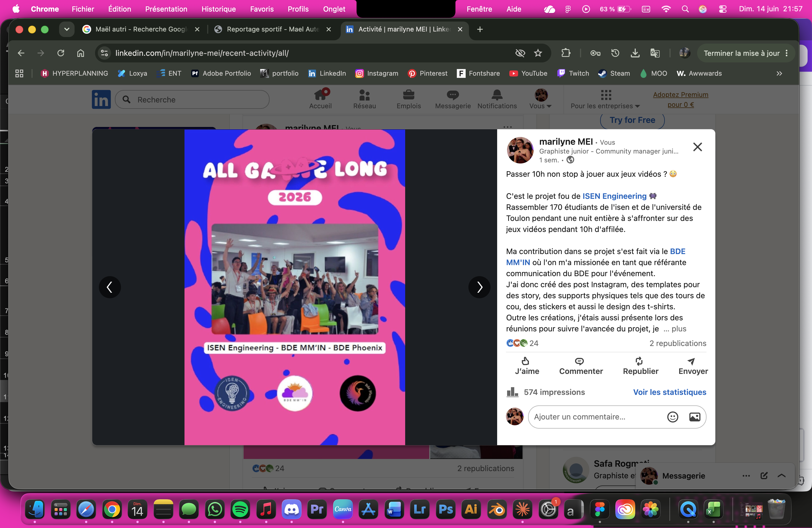Repost using the Republier button
The image size is (812, 528).
point(640,366)
